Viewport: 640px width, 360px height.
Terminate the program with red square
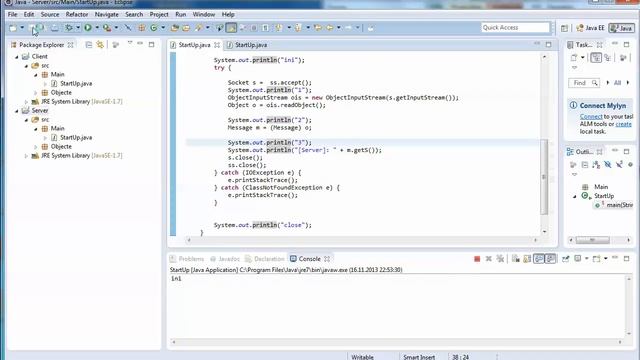[x=477, y=259]
